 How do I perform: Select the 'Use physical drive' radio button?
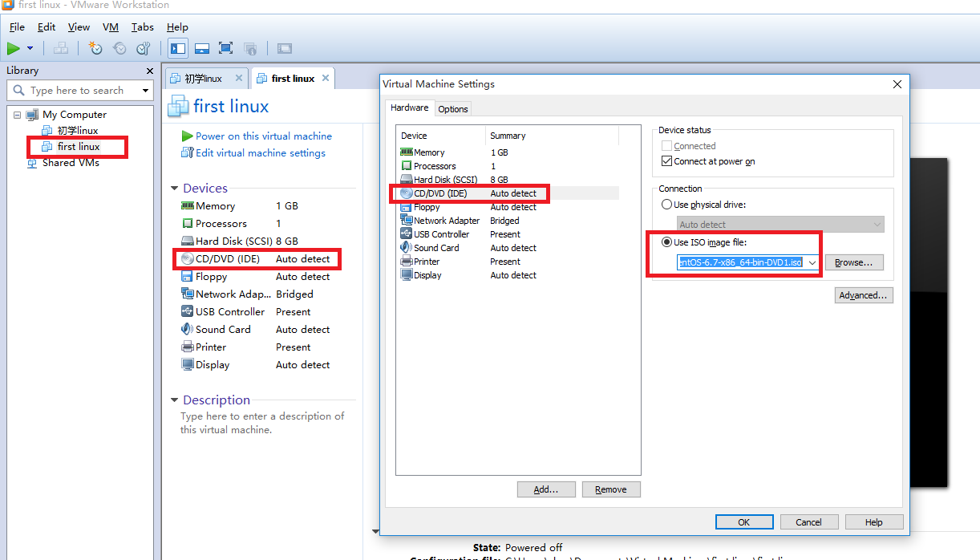(666, 205)
